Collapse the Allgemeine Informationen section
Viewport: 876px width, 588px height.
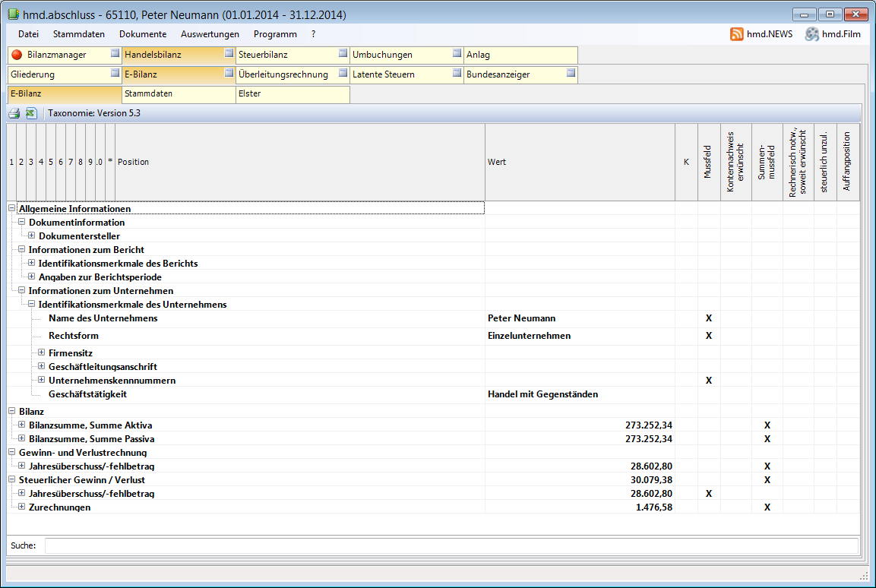[x=11, y=208]
